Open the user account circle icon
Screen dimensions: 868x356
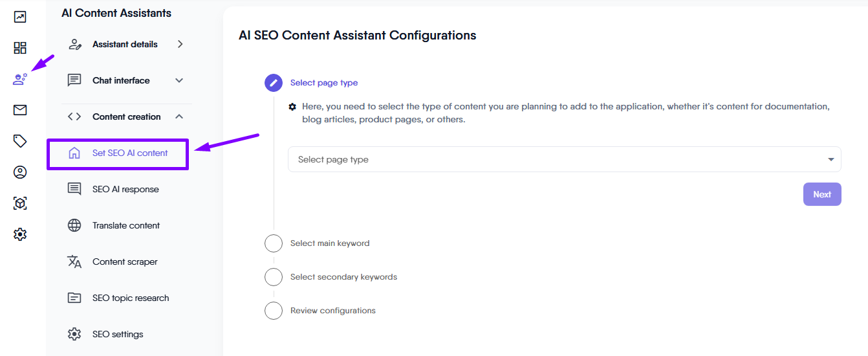pyautogui.click(x=20, y=172)
